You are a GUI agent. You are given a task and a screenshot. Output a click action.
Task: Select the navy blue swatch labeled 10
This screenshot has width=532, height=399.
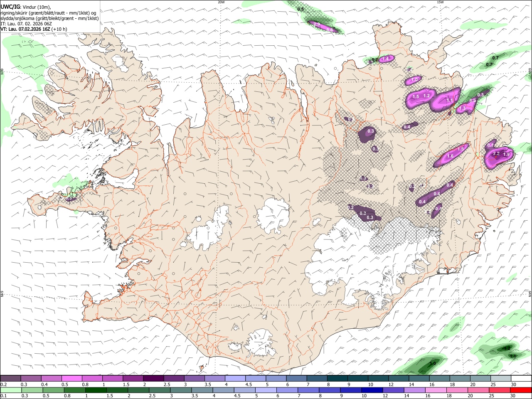(x=372, y=390)
